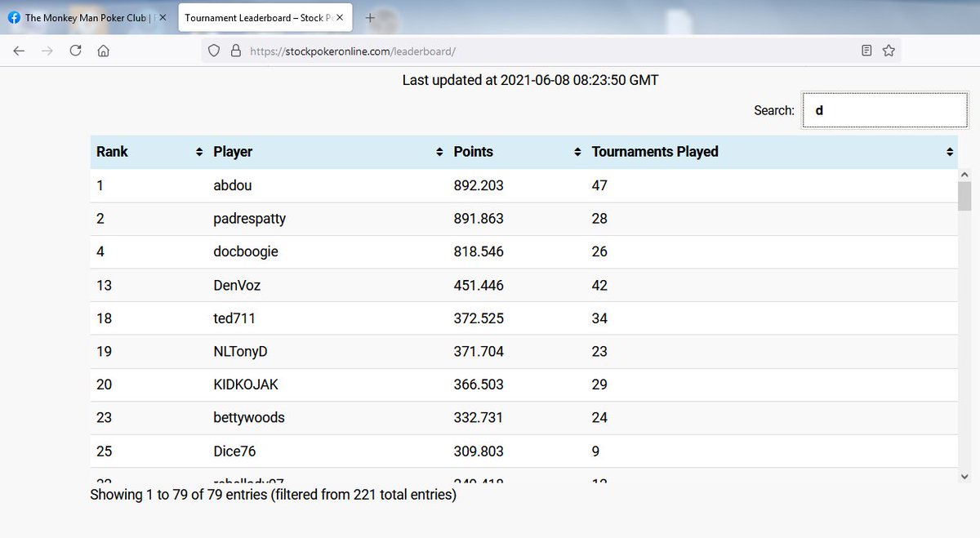Select player name DenVoz
The image size is (980, 538).
pos(237,285)
